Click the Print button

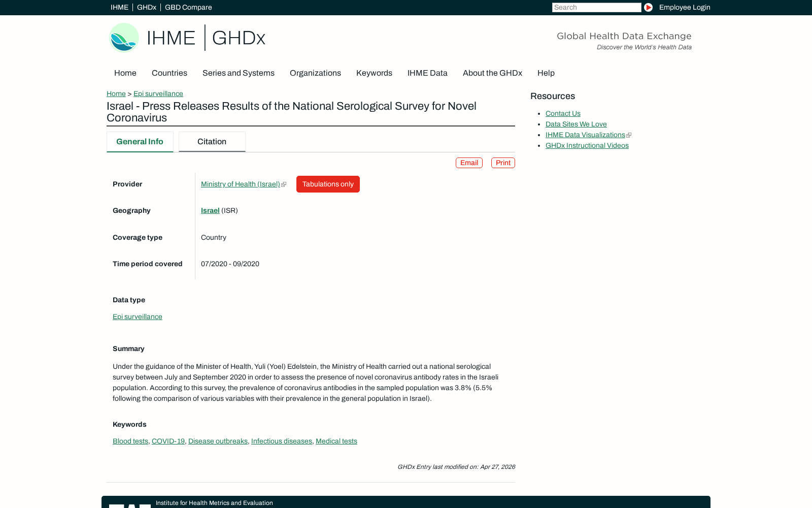click(x=503, y=163)
